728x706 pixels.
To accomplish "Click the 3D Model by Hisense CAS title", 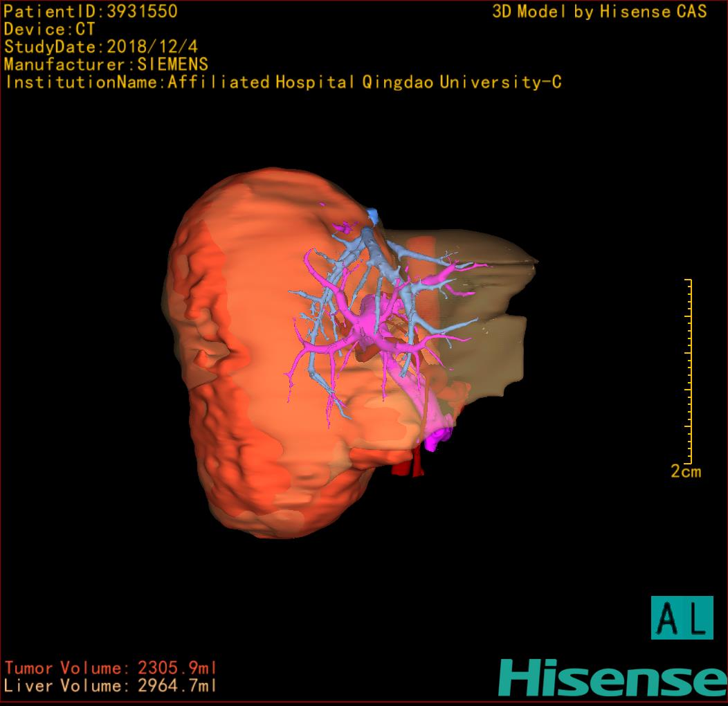I will pyautogui.click(x=599, y=12).
